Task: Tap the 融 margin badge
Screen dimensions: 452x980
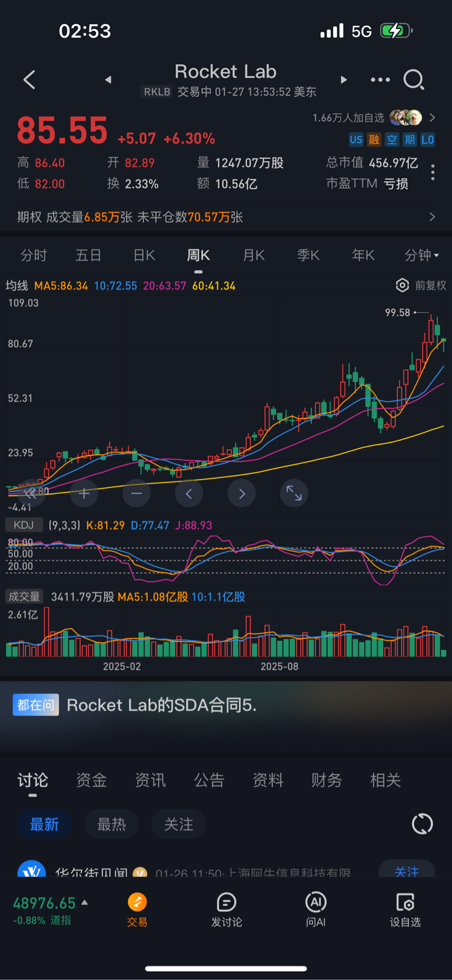Action: point(374,139)
